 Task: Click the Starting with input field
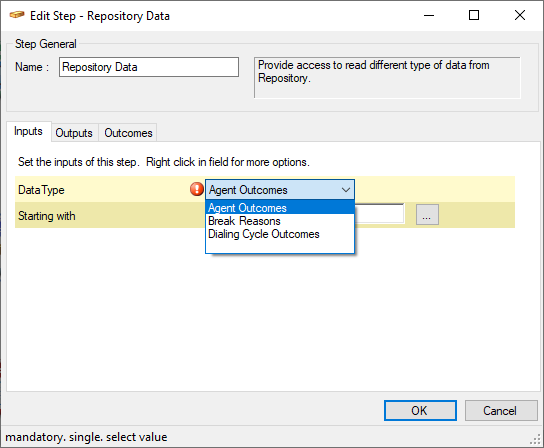pos(379,214)
